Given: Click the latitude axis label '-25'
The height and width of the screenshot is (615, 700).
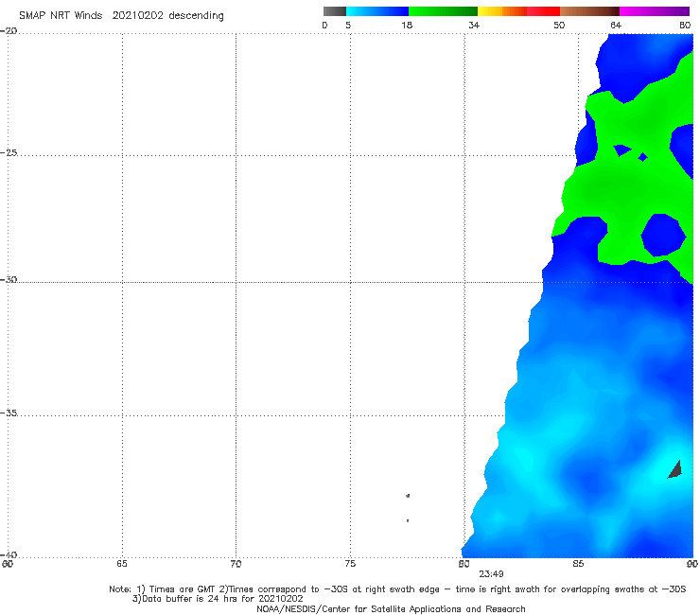Looking at the screenshot, I should (9, 152).
